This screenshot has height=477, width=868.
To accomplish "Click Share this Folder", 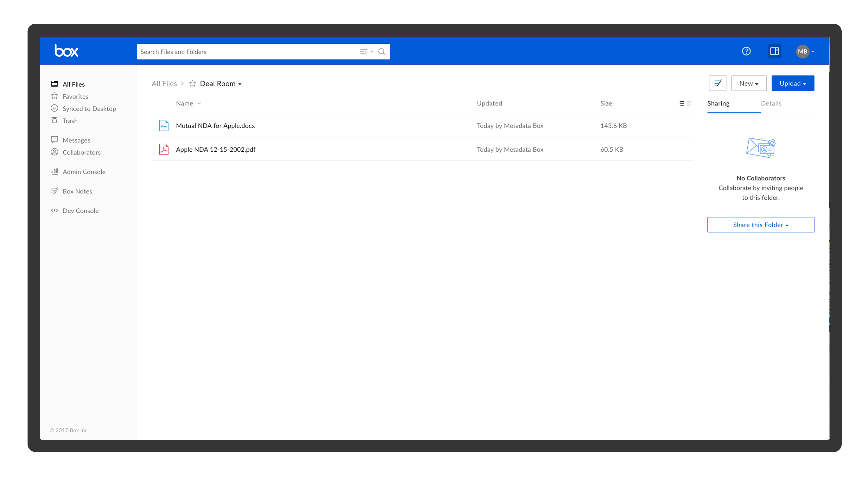I will (761, 225).
